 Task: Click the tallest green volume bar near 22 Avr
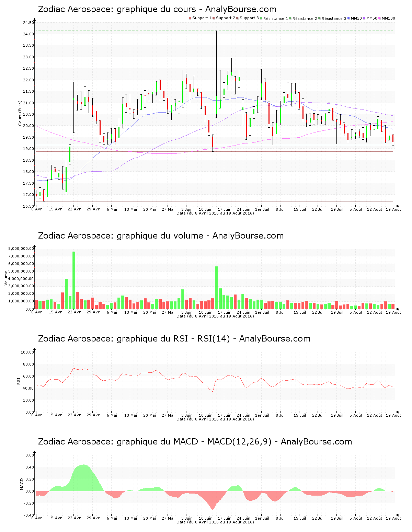click(74, 280)
